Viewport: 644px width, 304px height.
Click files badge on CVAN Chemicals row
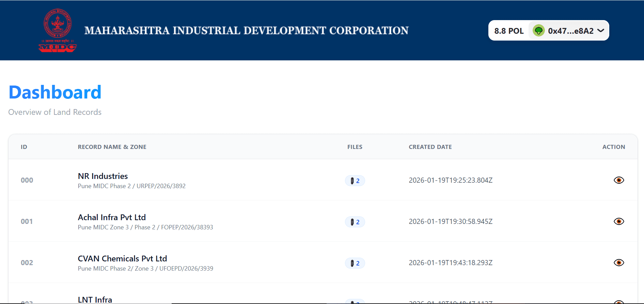355,263
